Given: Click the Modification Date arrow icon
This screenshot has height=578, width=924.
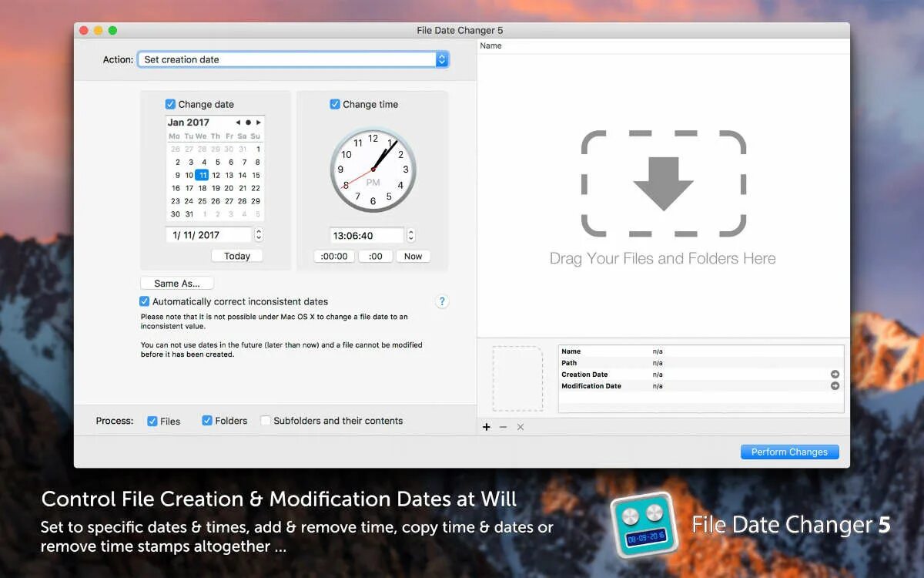Looking at the screenshot, I should 835,386.
